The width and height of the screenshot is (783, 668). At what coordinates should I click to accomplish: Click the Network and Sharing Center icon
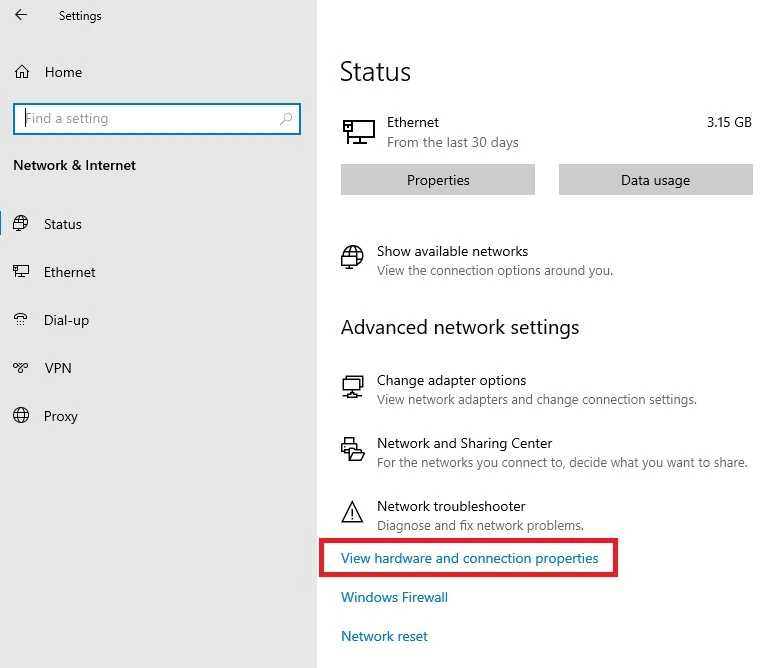point(353,449)
